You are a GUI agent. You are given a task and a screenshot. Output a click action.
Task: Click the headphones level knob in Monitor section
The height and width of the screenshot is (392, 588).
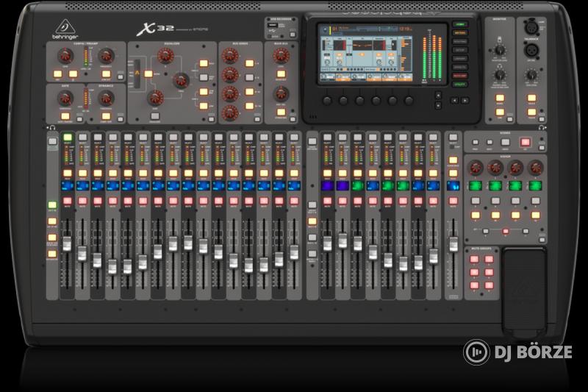pyautogui.click(x=500, y=74)
